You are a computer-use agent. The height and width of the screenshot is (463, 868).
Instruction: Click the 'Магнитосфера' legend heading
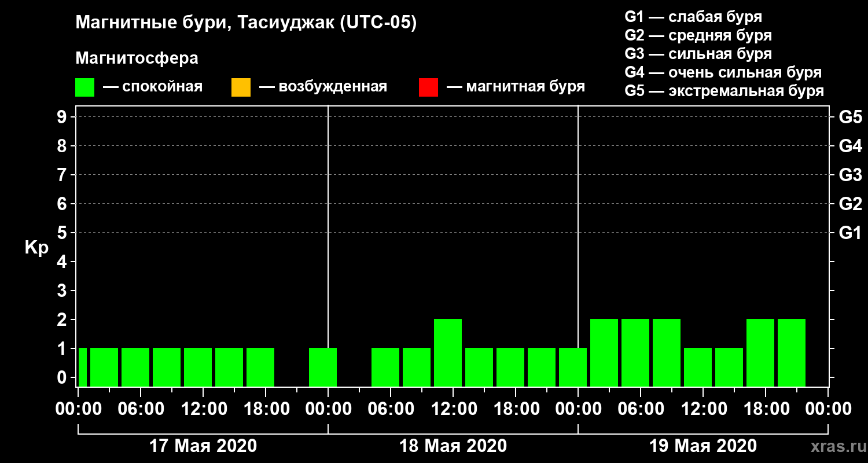click(137, 58)
